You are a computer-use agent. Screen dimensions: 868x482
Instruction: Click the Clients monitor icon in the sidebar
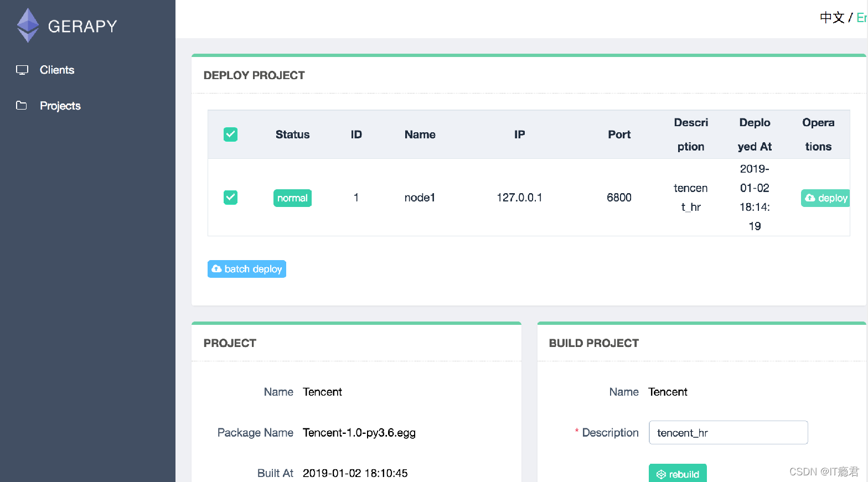click(22, 70)
